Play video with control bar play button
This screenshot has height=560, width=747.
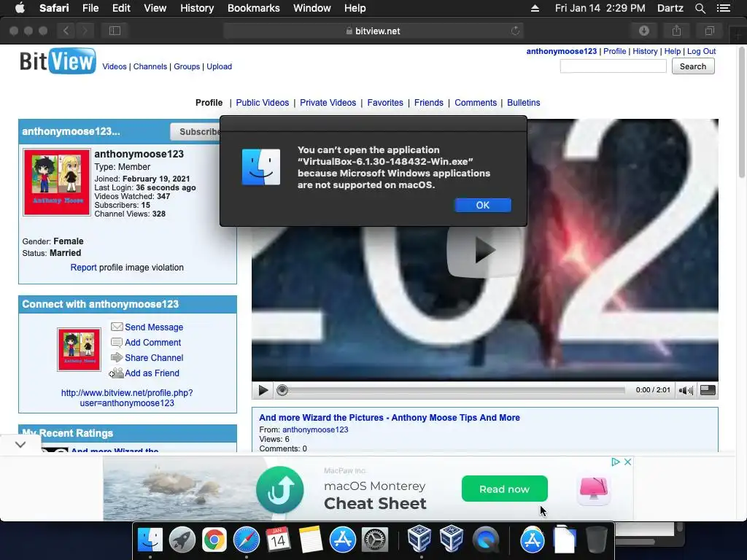coord(263,391)
